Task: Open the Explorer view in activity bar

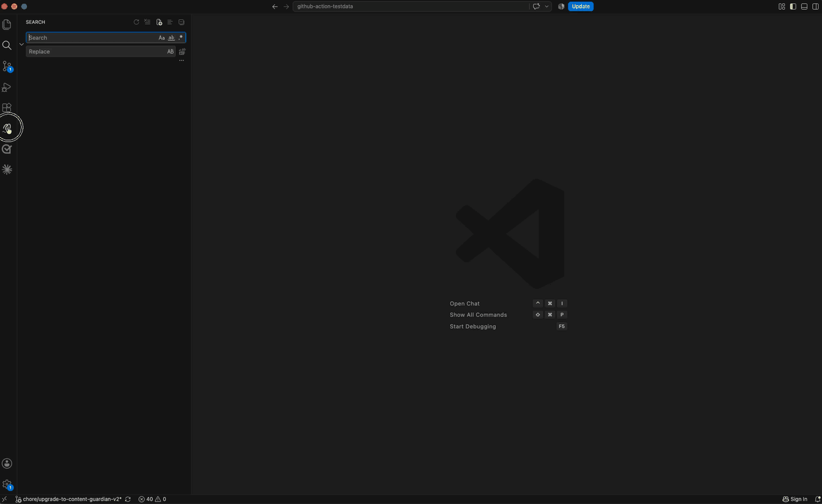Action: pos(7,24)
